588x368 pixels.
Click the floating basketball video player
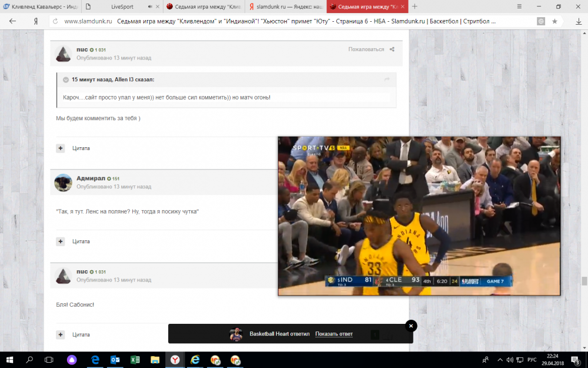pos(419,216)
